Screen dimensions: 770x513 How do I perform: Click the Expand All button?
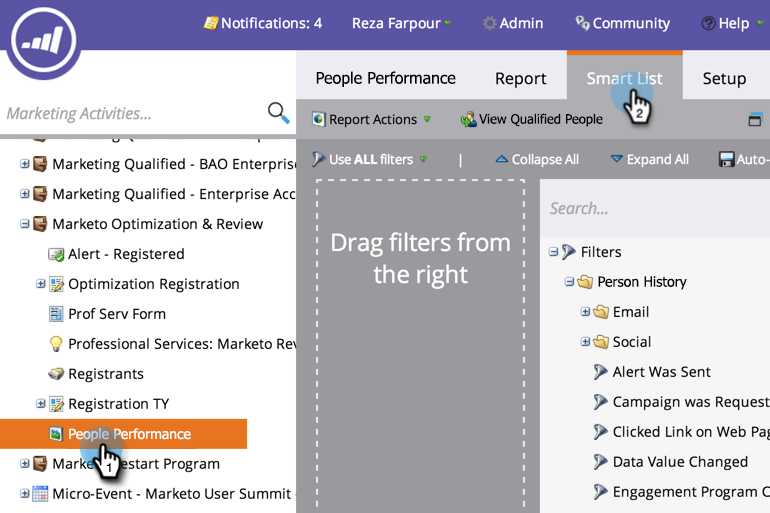[649, 159]
